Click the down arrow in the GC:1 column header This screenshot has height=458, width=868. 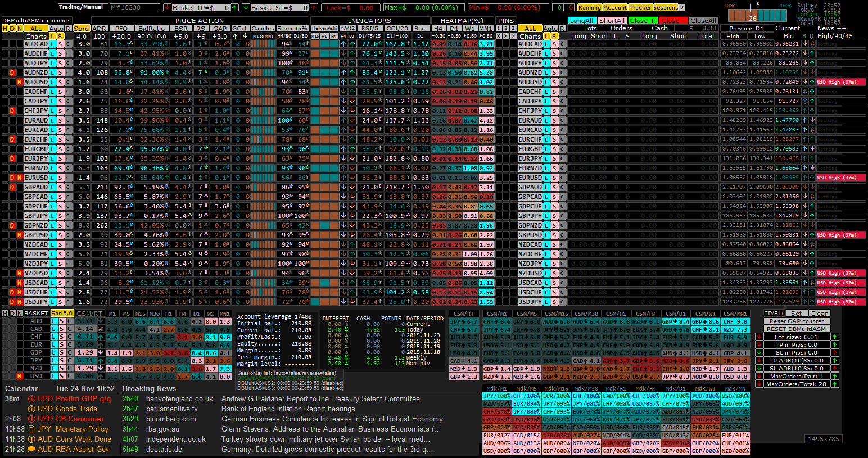245,36
